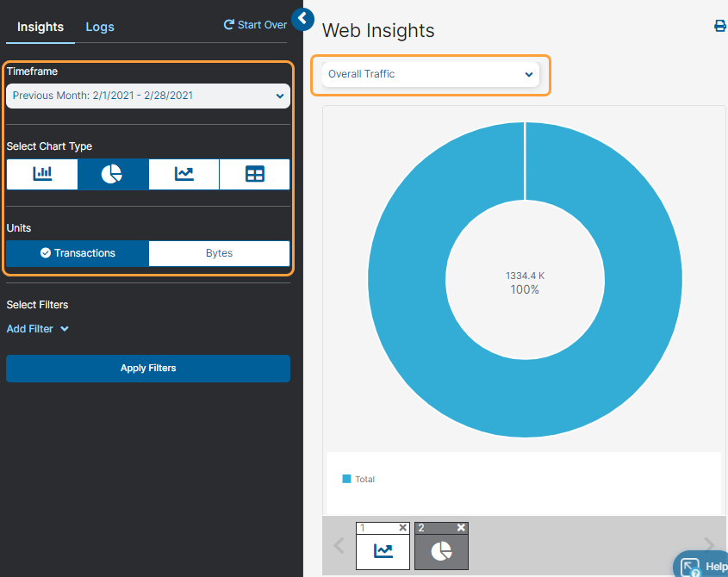Select the line chart type icon
This screenshot has width=728, height=577.
(183, 174)
